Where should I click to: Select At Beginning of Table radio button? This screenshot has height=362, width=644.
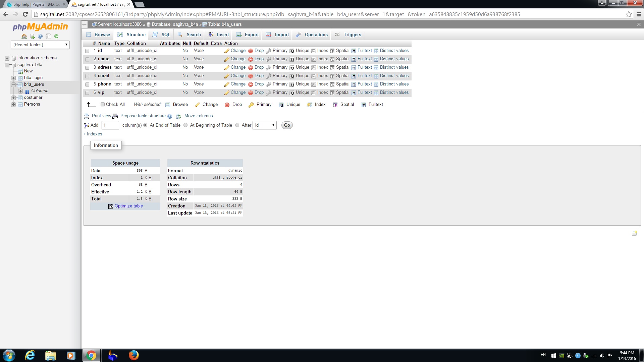click(185, 125)
